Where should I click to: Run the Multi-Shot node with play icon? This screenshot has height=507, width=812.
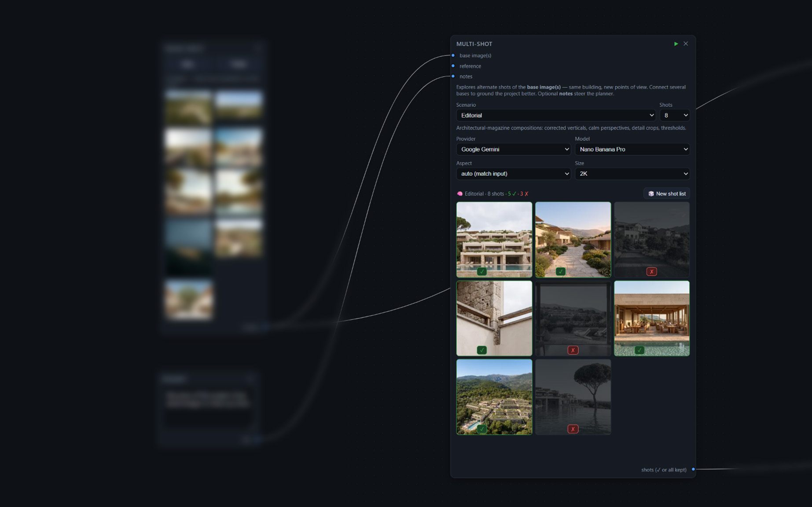pos(676,44)
